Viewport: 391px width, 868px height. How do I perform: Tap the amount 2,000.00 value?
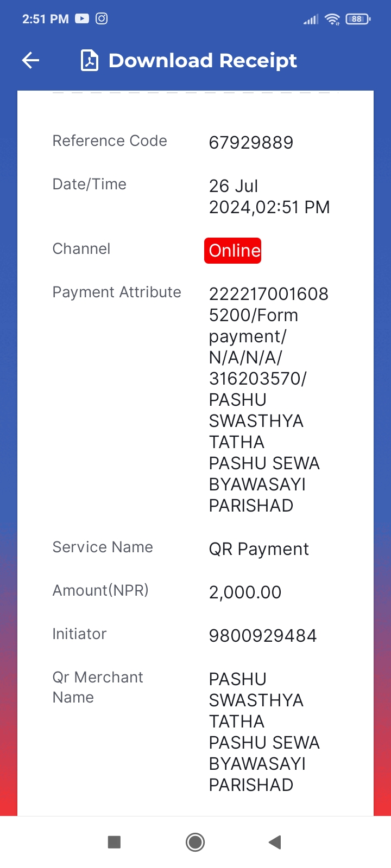point(245,592)
